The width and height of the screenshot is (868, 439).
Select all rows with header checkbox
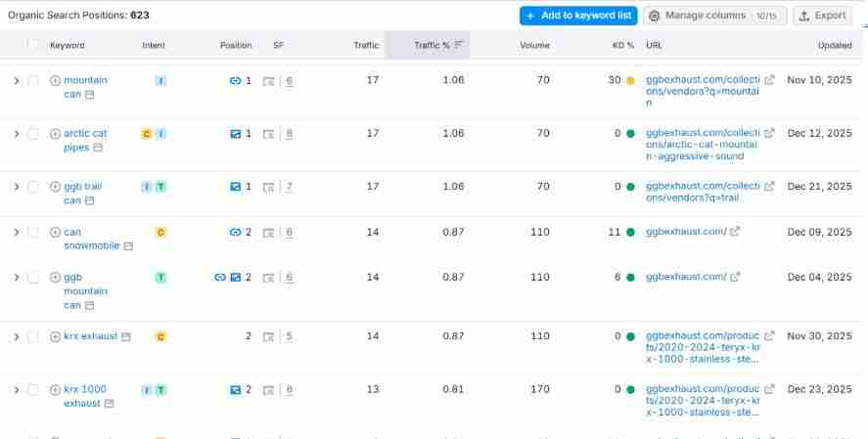coord(33,45)
